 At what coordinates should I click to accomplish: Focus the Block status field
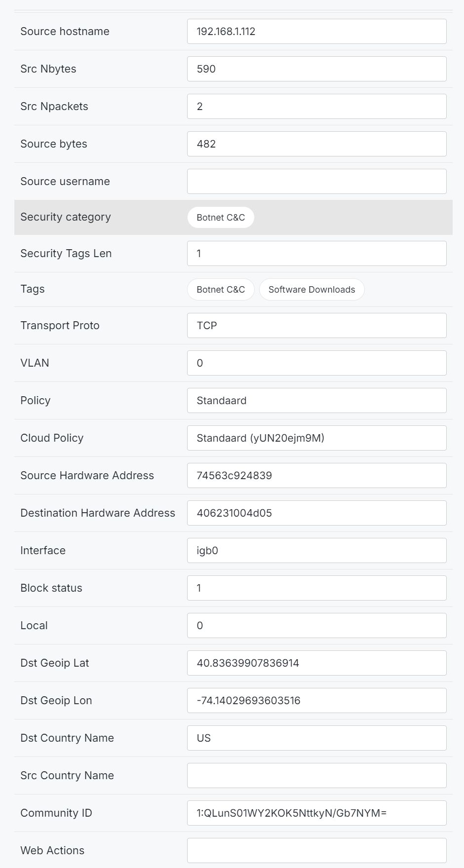[x=317, y=588]
